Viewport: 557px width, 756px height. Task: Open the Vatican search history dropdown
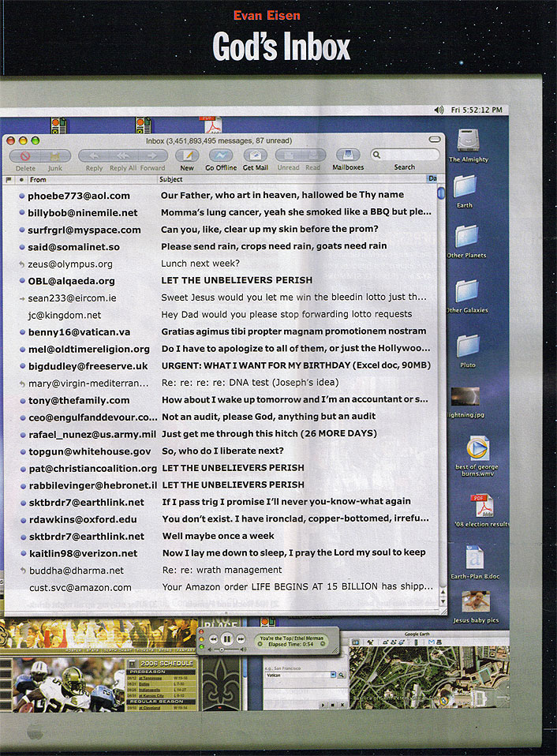click(333, 675)
